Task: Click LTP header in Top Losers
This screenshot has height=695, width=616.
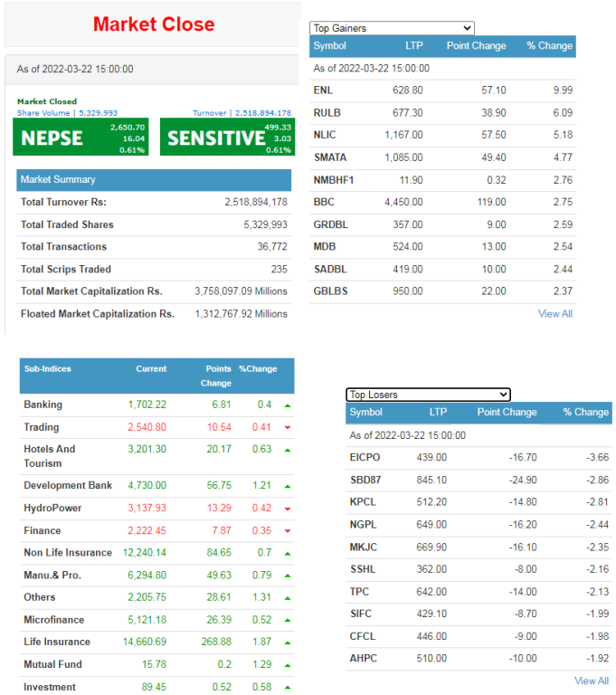Action: coord(438,413)
